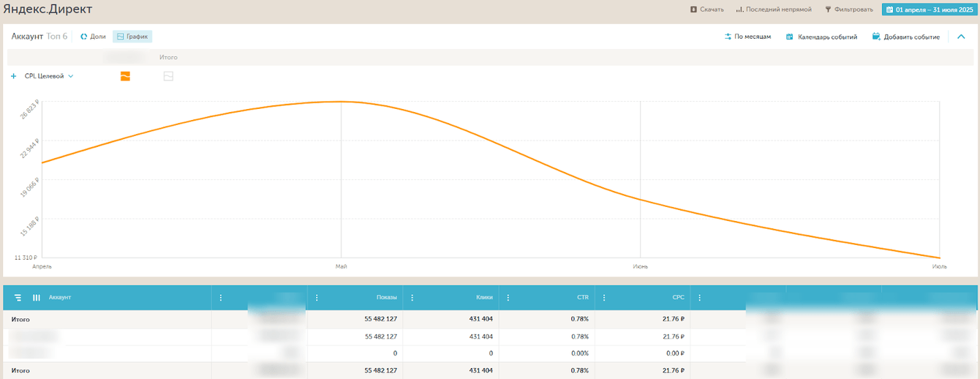Click the Июнь label on chart axis
The height and width of the screenshot is (379, 980).
pos(640,266)
